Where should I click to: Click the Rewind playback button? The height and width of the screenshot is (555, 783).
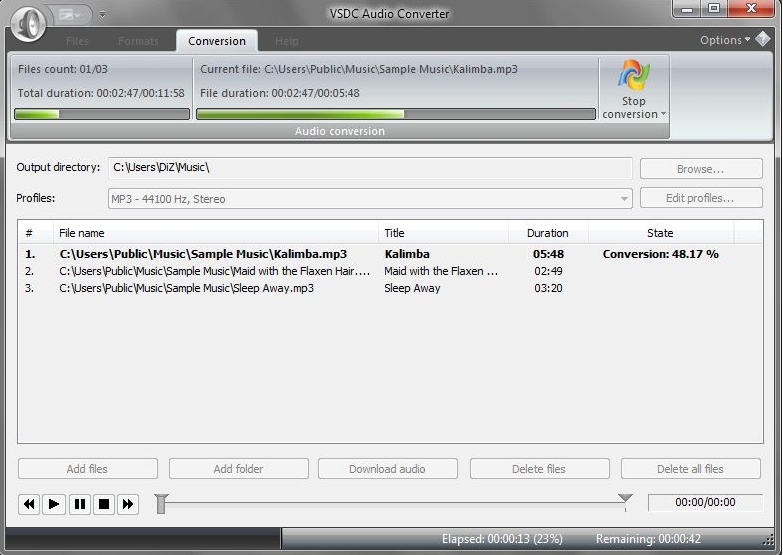click(x=29, y=504)
